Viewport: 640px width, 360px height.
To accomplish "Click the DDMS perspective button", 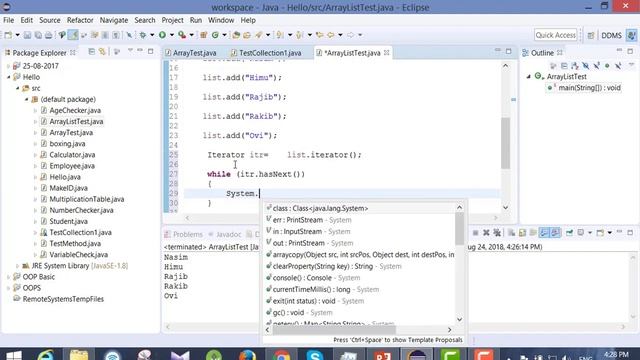I will tap(611, 36).
